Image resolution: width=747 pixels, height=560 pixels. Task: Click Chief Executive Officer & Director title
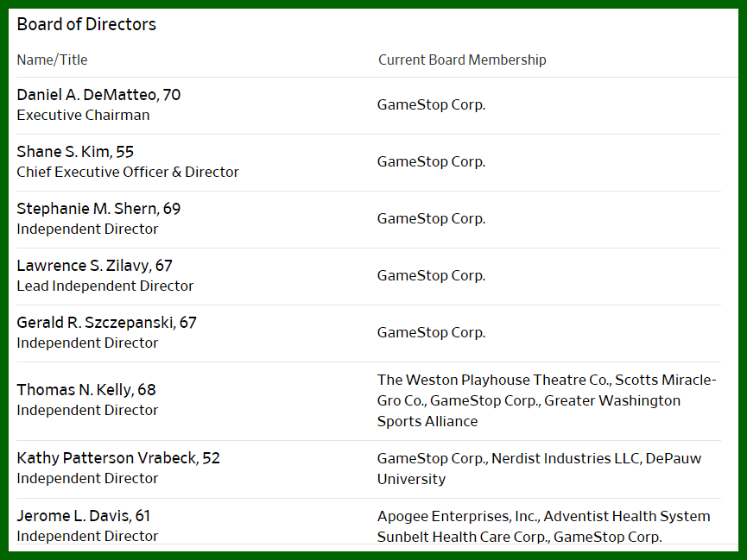128,172
